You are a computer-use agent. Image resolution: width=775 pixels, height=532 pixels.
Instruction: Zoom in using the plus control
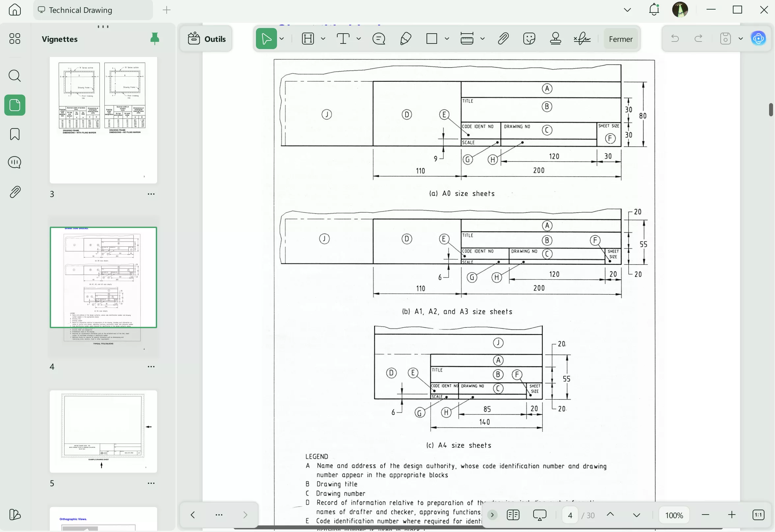732,515
